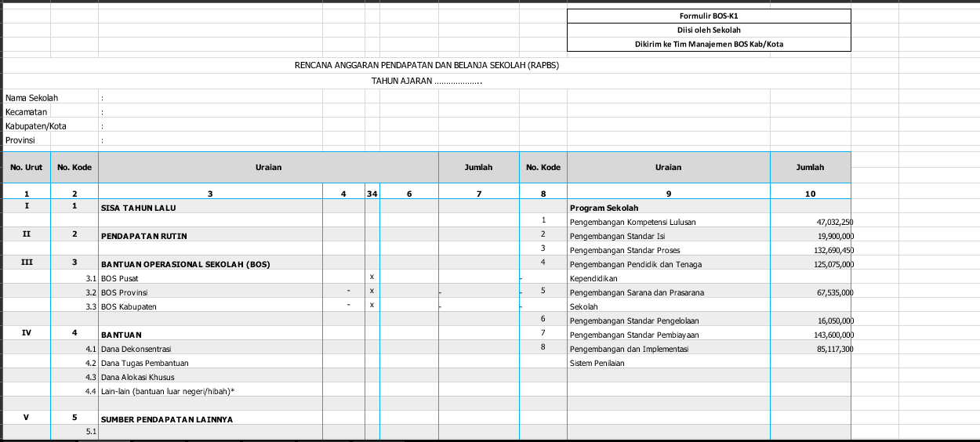The height and width of the screenshot is (442, 980).
Task: Click the Roman numeral 'IV' cell
Action: [x=27, y=335]
